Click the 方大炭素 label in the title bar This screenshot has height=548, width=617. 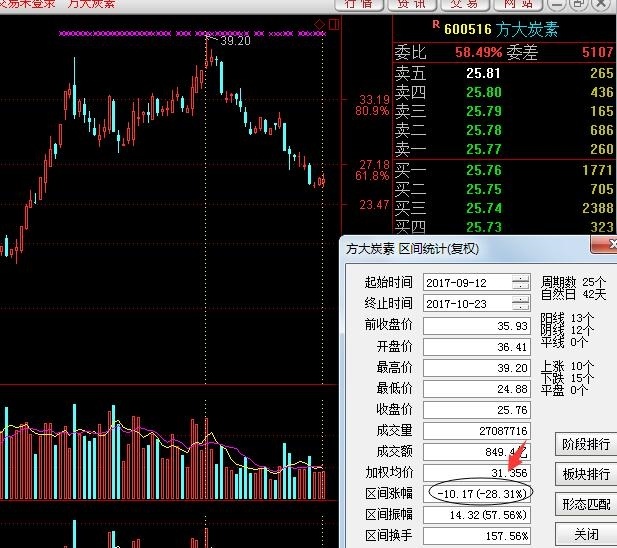point(91,4)
